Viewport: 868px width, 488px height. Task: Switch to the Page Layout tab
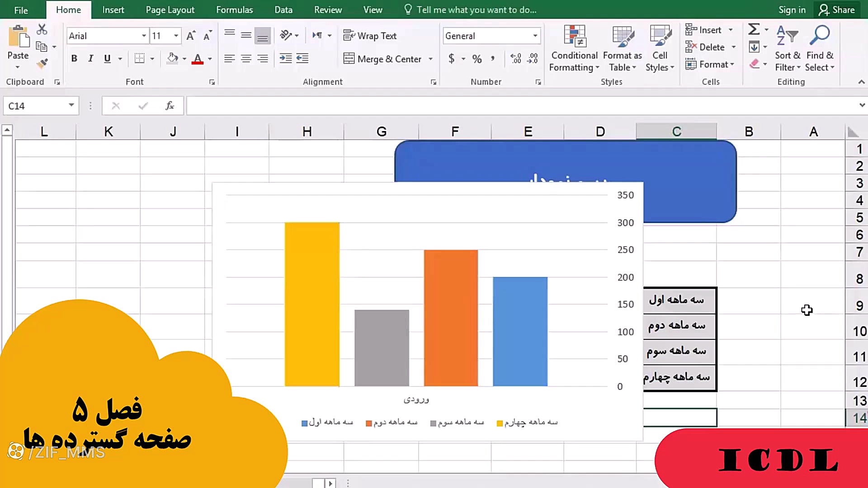click(170, 10)
